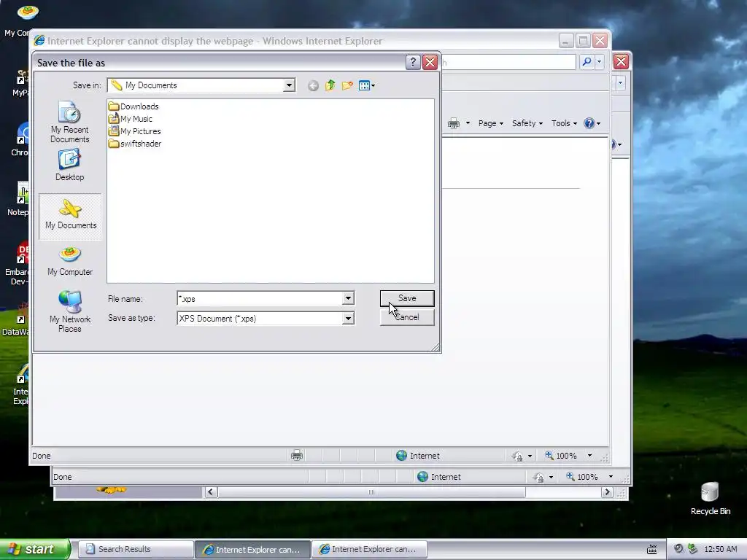Expand the back window's zoom dropdown arrow
Image resolution: width=747 pixels, height=560 pixels.
(611, 477)
